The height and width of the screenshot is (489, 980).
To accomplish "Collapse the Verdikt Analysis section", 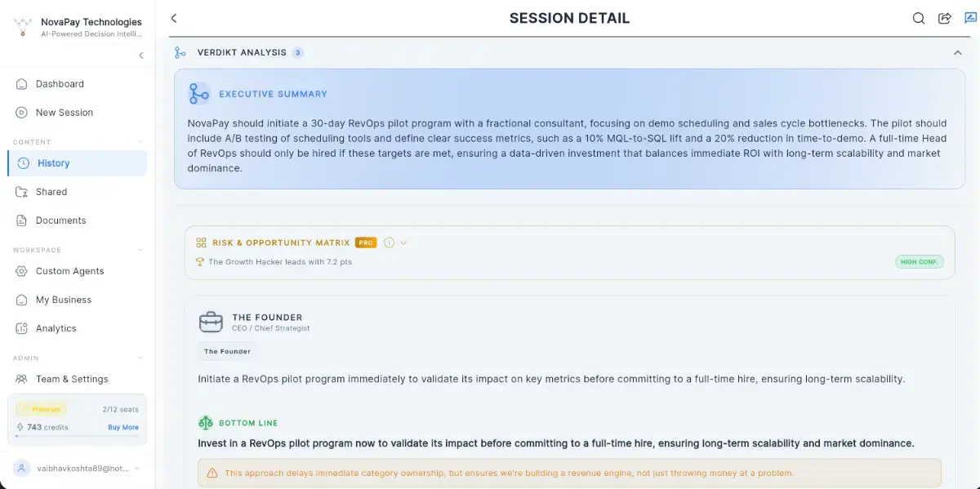I will tap(957, 53).
